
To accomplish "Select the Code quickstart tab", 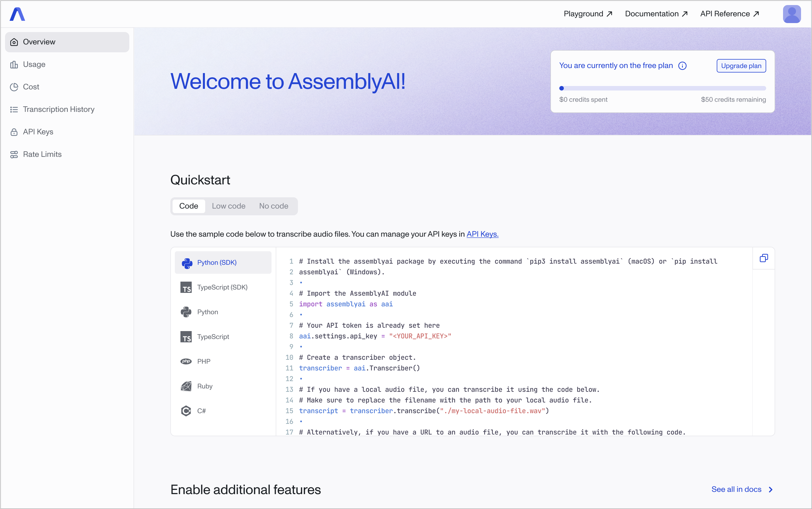I will 189,206.
